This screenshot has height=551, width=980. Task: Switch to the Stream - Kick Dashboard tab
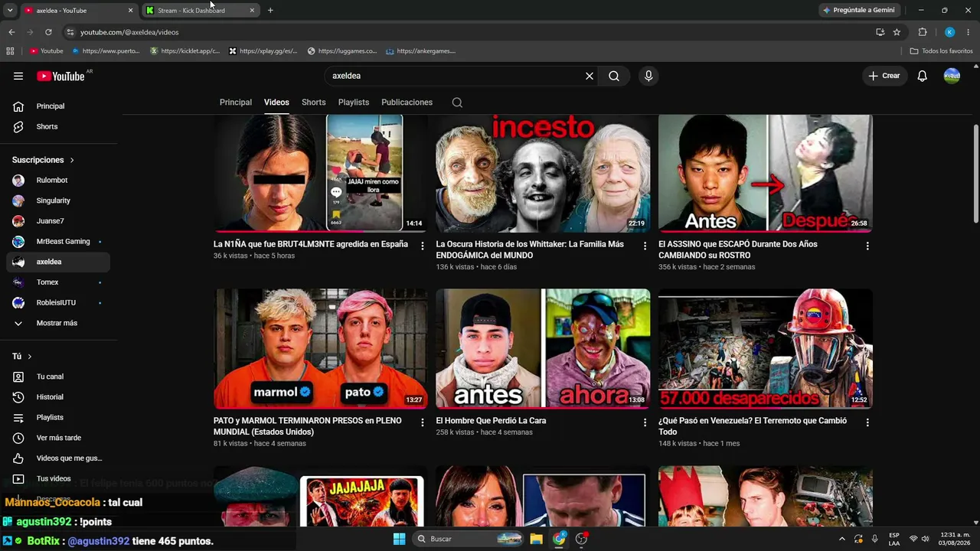point(201,11)
